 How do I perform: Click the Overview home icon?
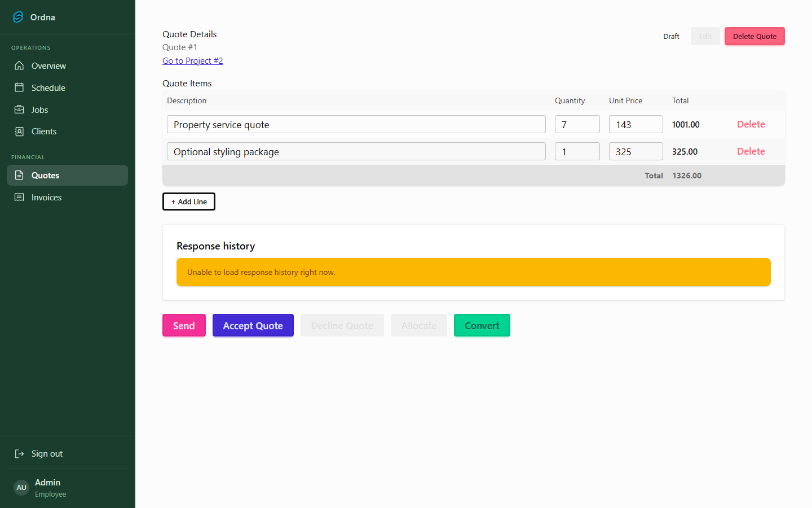[19, 65]
